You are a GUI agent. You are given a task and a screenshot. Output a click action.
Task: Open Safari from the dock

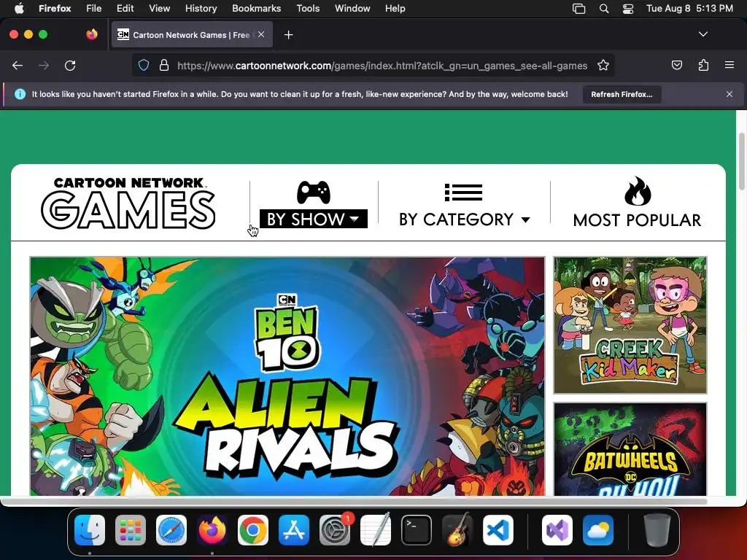tap(171, 530)
